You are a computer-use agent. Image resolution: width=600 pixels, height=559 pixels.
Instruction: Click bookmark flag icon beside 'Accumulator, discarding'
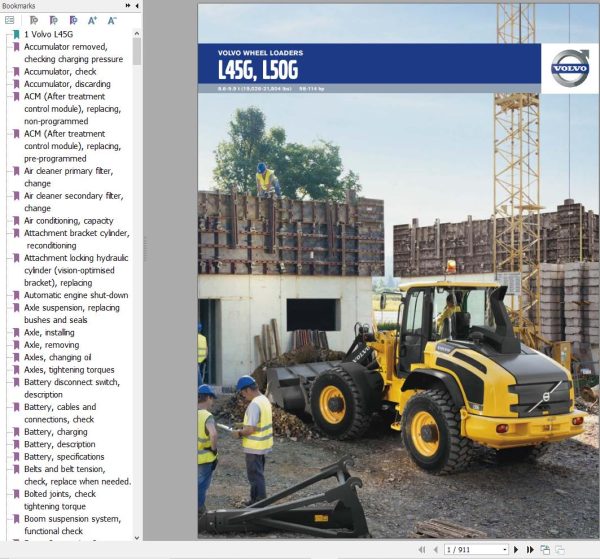16,84
